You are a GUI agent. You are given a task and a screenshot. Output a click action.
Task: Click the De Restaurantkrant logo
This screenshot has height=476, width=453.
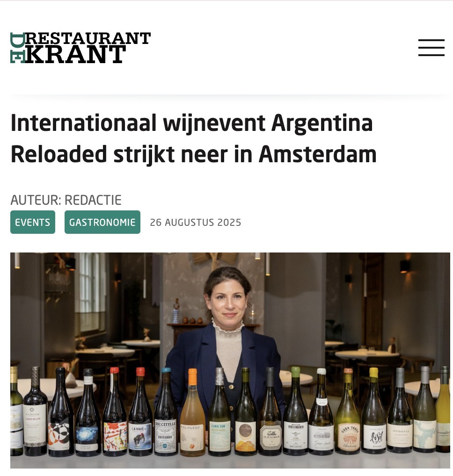pyautogui.click(x=80, y=48)
